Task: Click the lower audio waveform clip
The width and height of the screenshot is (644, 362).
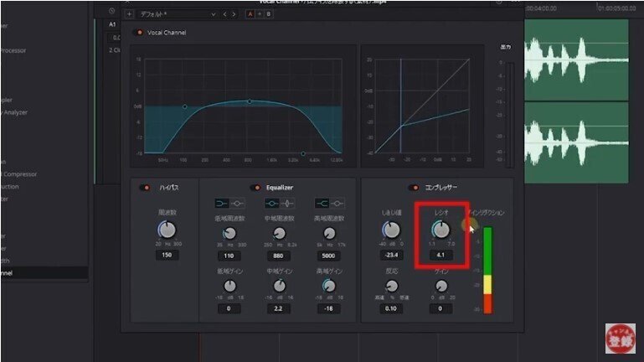Action: pyautogui.click(x=576, y=142)
